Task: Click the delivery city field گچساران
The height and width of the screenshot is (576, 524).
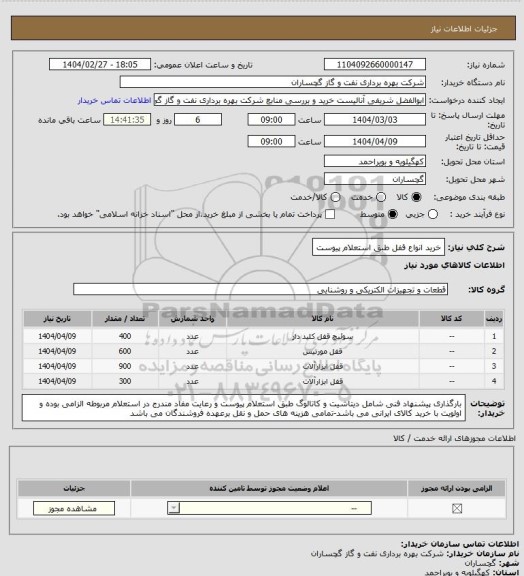Action: 375,179
